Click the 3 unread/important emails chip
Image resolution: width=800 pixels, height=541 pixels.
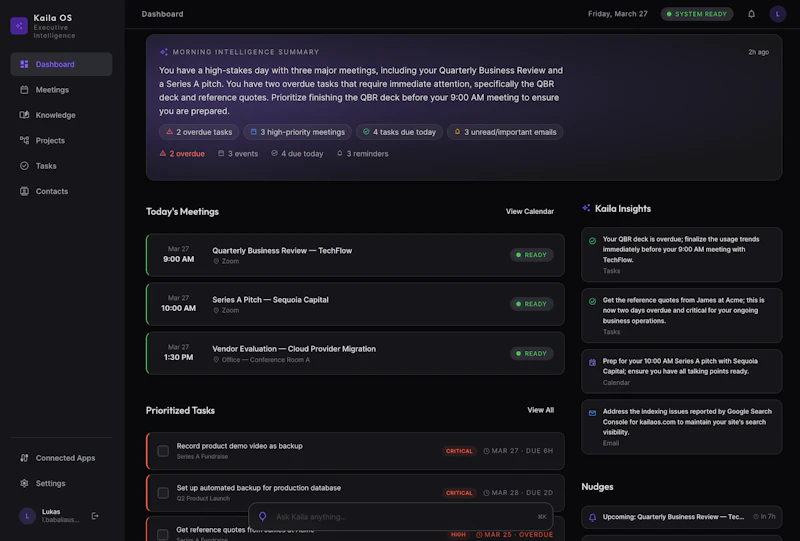pos(505,132)
